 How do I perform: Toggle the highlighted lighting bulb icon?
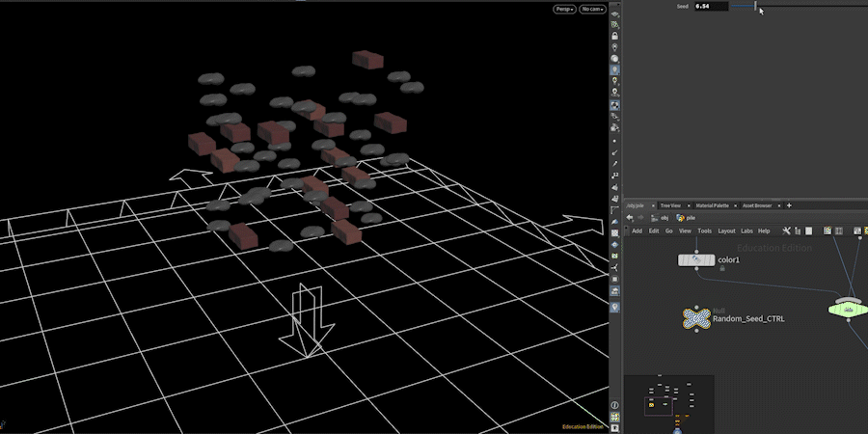point(615,70)
